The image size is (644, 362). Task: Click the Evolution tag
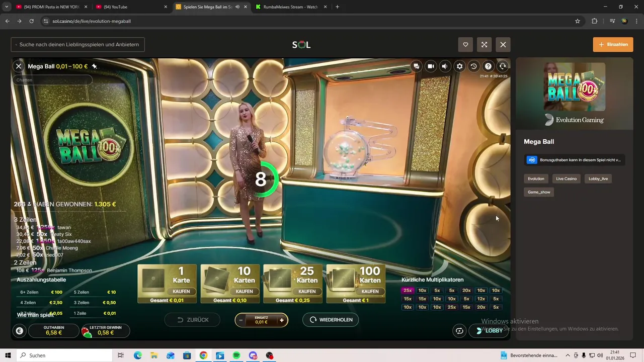[536, 178]
